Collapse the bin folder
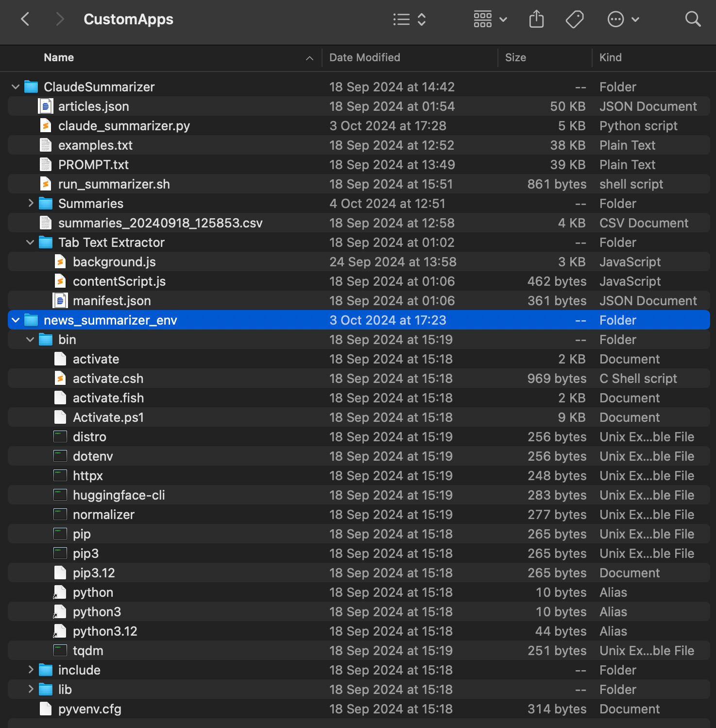The image size is (716, 728). tap(30, 340)
